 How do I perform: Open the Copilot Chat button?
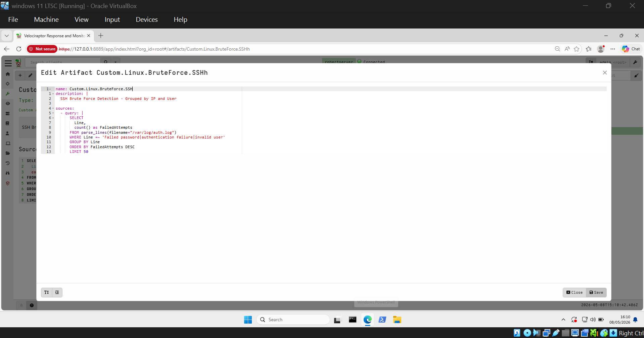[x=631, y=49]
